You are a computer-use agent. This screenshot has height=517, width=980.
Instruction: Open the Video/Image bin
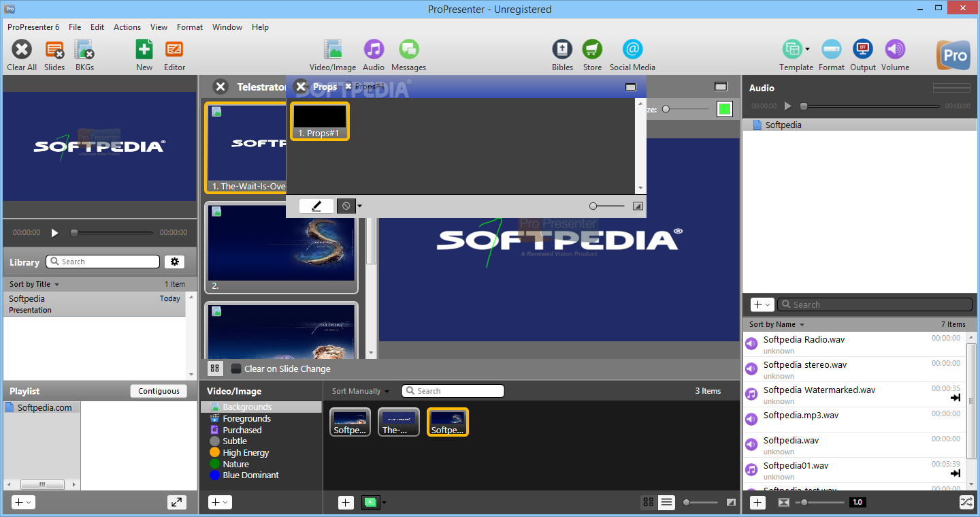point(333,50)
